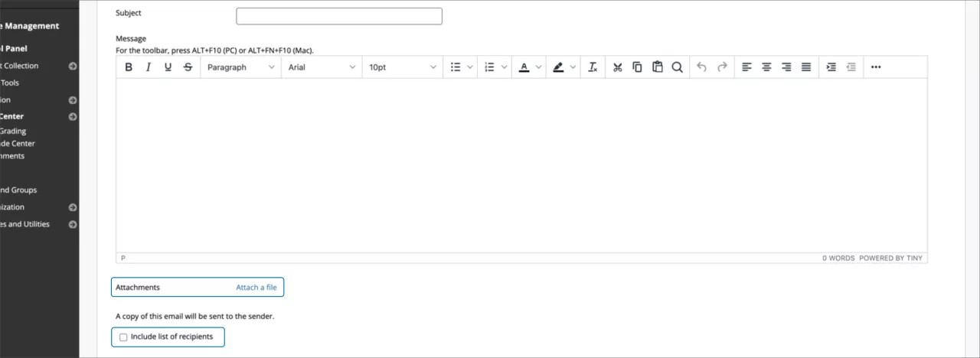Click the clear formatting icon
Viewport: 980px width, 358px height.
pos(593,67)
